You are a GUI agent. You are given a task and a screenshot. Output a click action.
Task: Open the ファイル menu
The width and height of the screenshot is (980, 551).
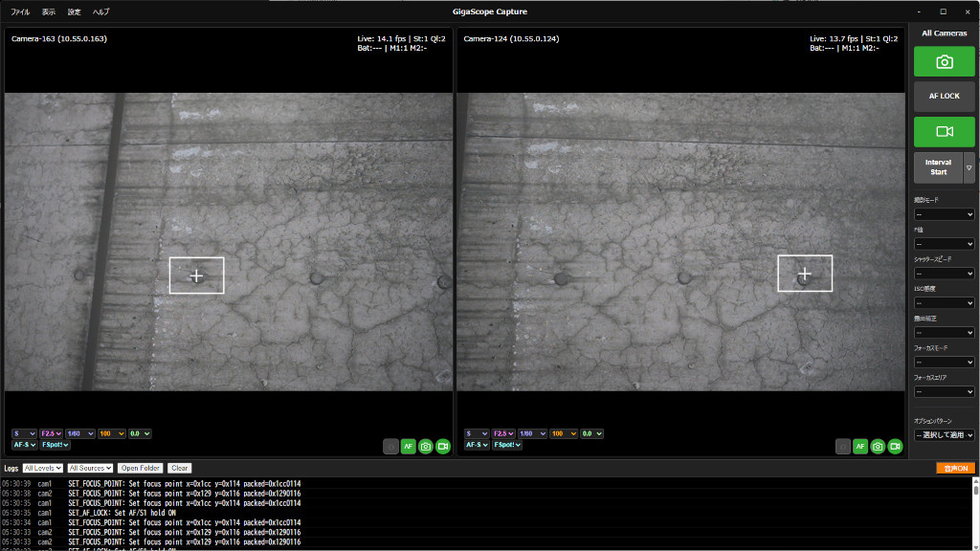(20, 11)
